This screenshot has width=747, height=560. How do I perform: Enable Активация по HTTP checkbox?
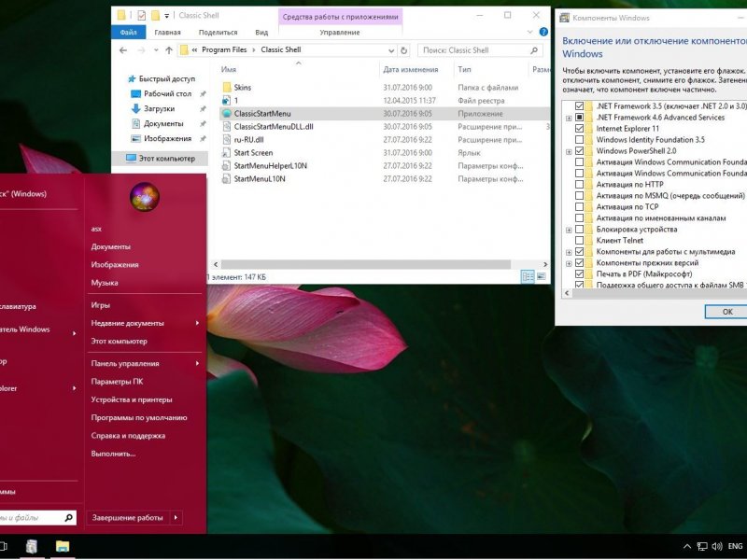coord(579,184)
